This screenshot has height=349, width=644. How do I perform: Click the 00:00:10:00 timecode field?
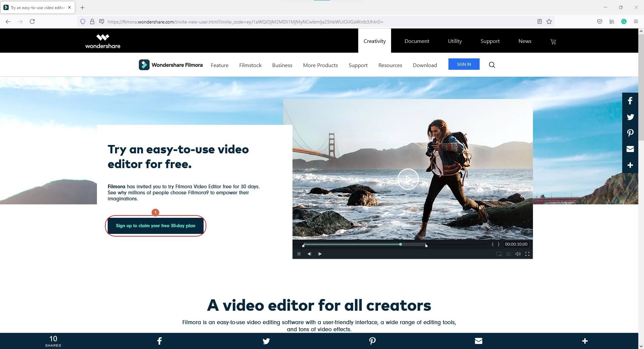click(516, 244)
